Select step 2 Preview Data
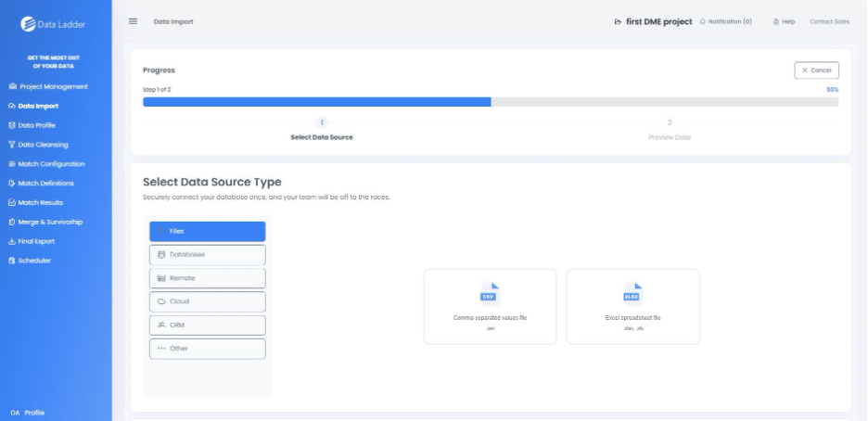868x421 pixels. 670,130
